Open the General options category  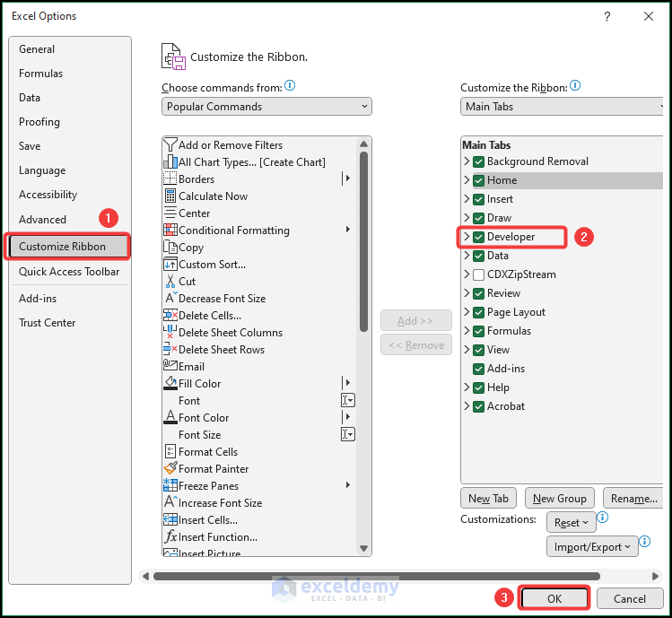click(69, 49)
